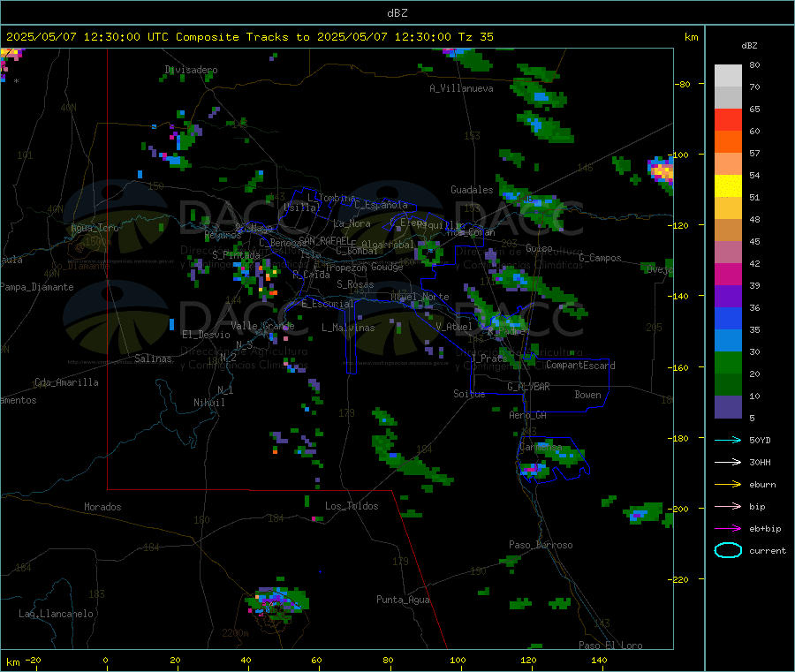Click the 'S_Rosas' place label
Viewport: 795px width, 672px height.
click(355, 284)
